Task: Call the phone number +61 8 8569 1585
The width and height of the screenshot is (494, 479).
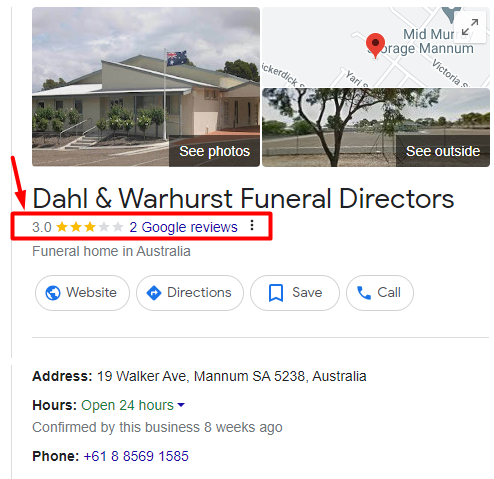Action: [136, 456]
